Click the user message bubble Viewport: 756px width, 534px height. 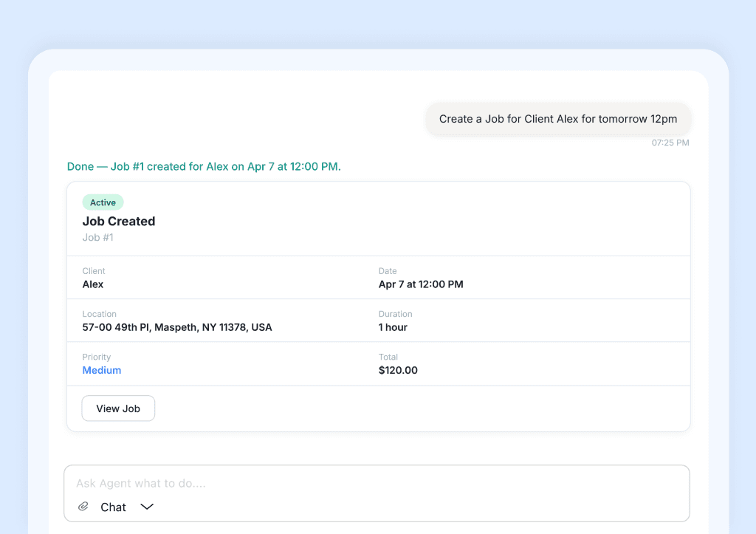tap(558, 119)
